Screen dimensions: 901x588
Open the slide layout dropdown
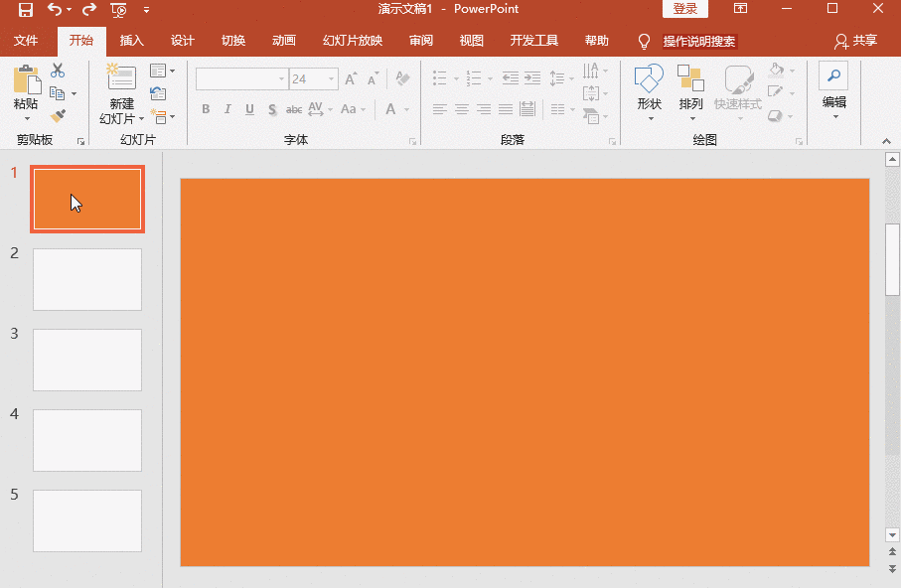click(x=161, y=72)
